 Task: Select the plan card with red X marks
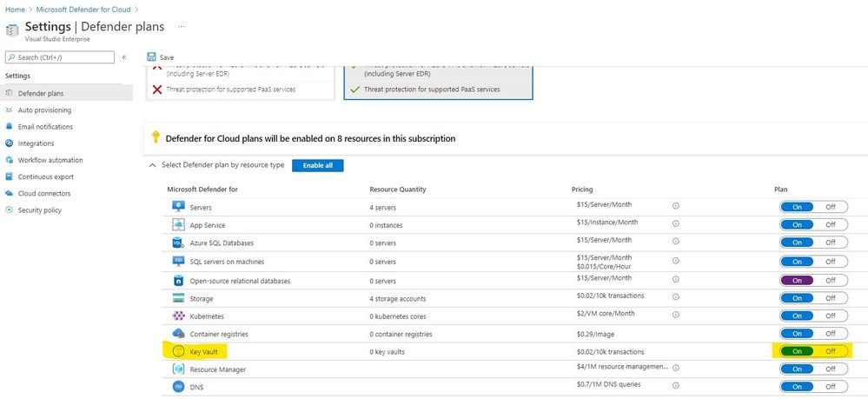(x=241, y=83)
